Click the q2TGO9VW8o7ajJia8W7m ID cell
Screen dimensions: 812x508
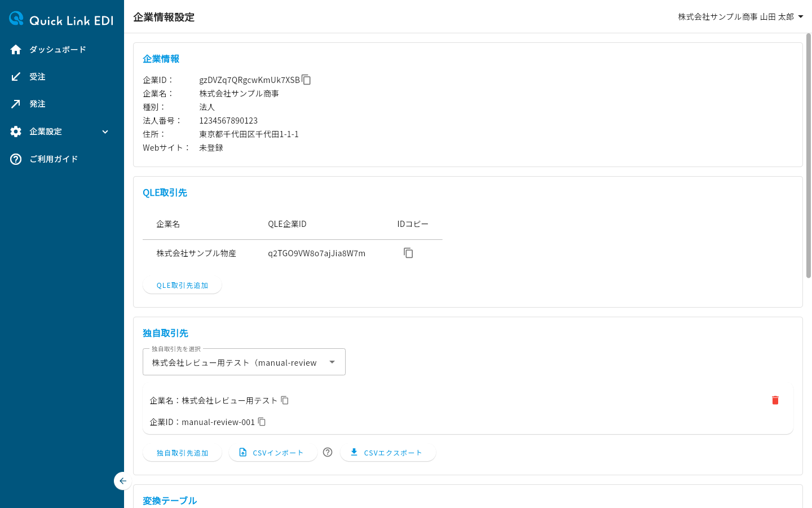tap(316, 253)
